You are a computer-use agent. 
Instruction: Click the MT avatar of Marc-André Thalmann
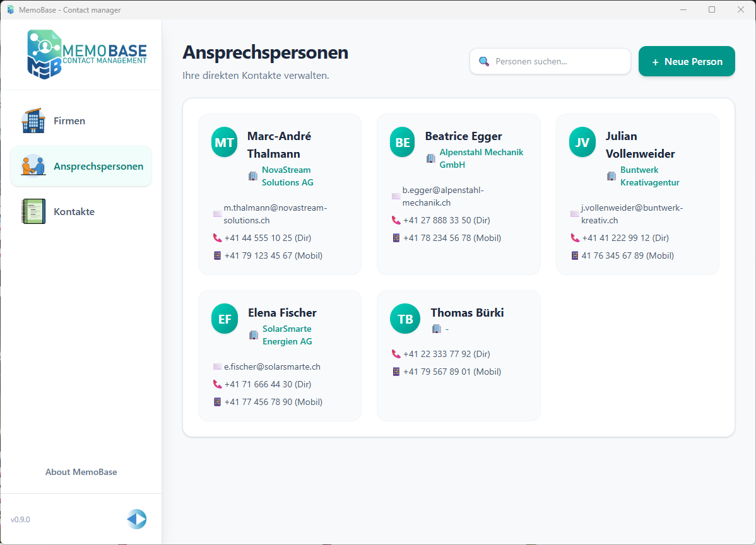click(x=224, y=142)
